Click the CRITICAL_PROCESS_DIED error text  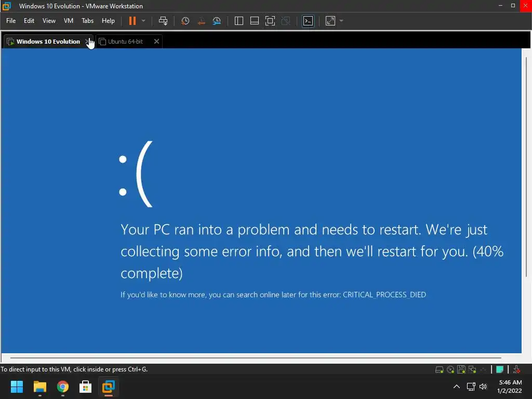tap(384, 295)
